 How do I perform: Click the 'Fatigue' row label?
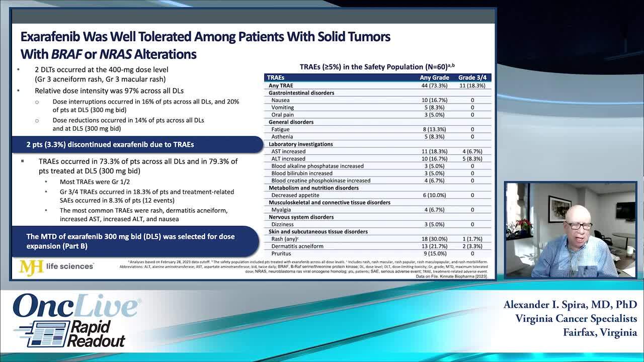point(281,129)
